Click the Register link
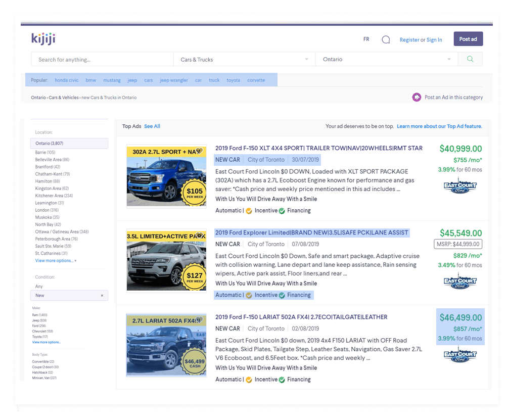The height and width of the screenshot is (420, 509). pos(409,39)
